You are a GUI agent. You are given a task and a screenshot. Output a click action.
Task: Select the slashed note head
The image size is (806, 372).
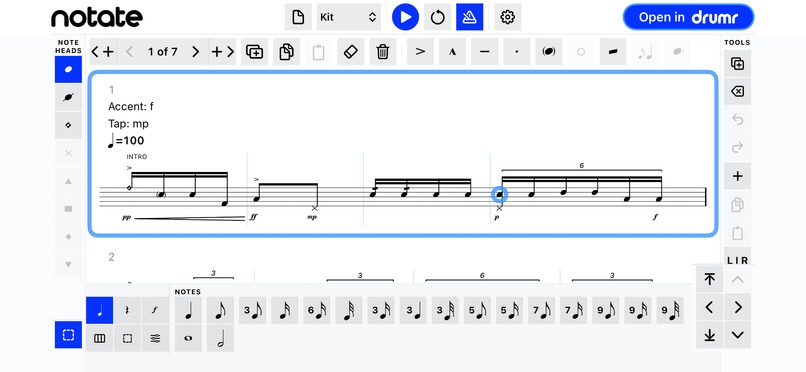coord(68,97)
